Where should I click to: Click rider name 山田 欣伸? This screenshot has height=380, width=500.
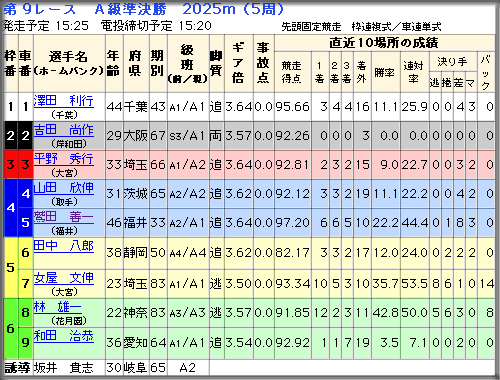[x=63, y=188]
